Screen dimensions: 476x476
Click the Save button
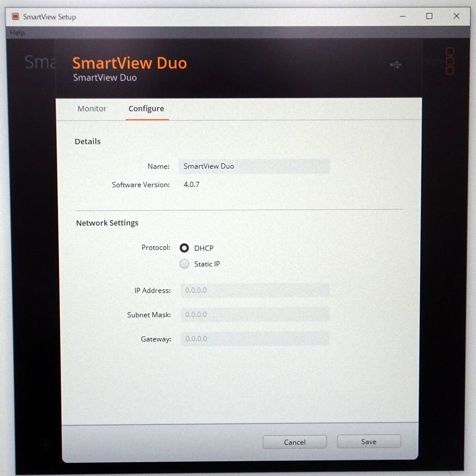369,441
